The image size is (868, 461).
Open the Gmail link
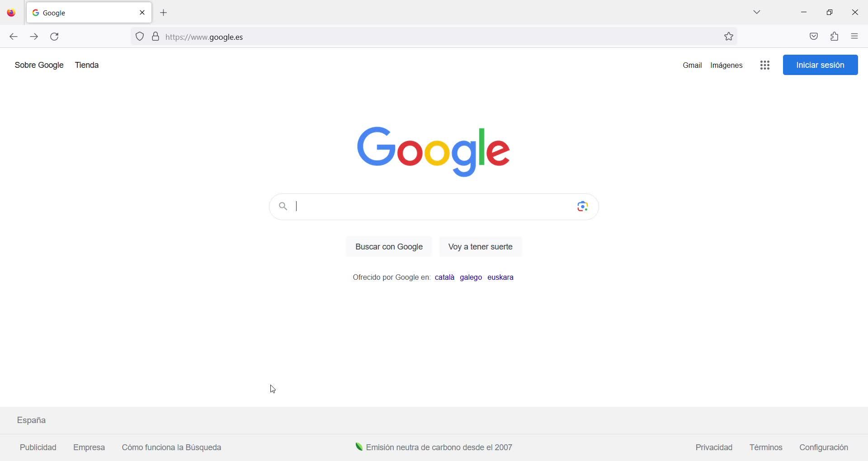[x=692, y=66]
